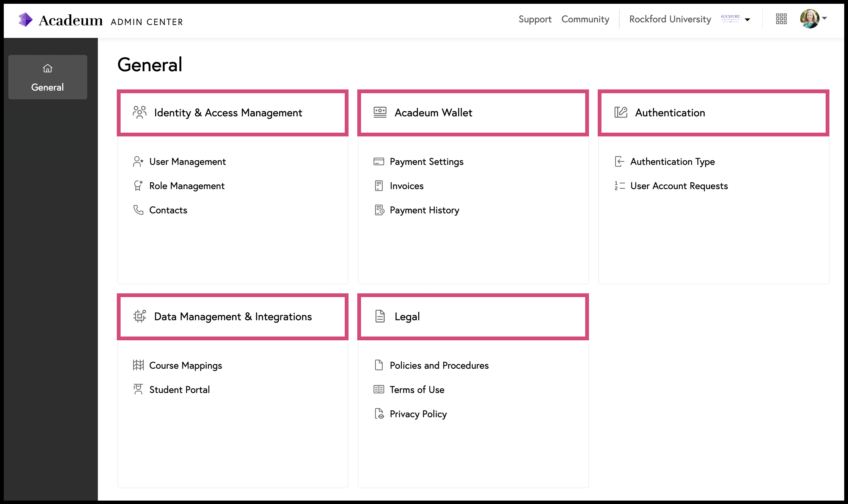Open Role Management
The height and width of the screenshot is (504, 848).
point(187,186)
